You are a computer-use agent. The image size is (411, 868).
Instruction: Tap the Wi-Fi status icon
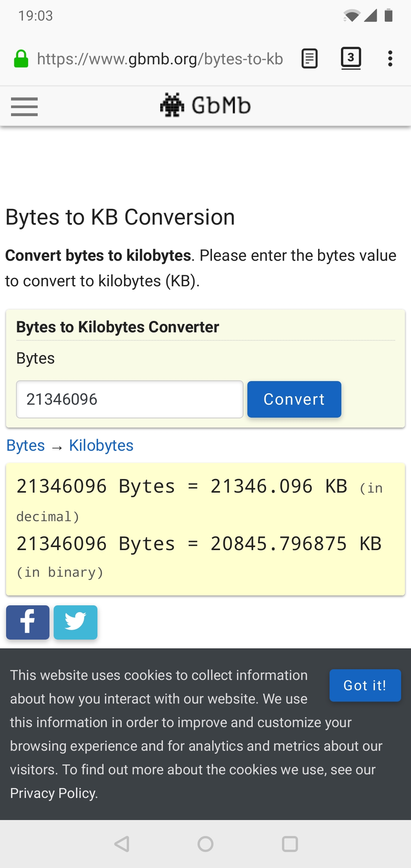(352, 15)
